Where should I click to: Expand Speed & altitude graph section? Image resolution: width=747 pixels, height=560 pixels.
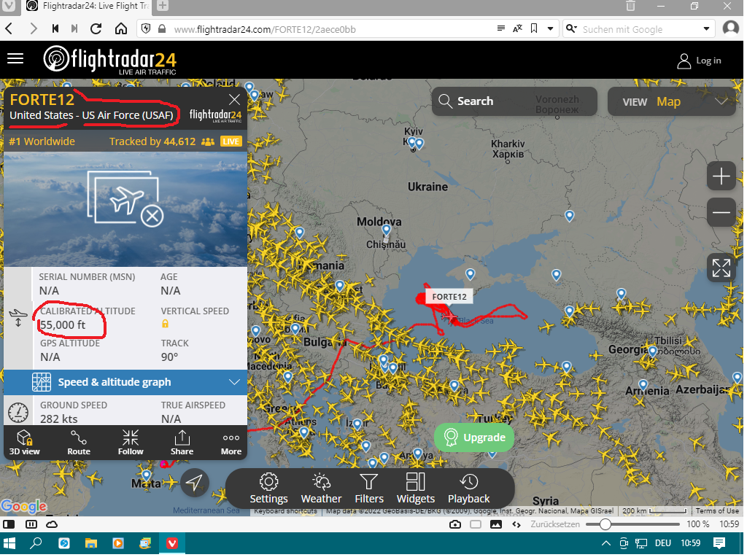125,382
